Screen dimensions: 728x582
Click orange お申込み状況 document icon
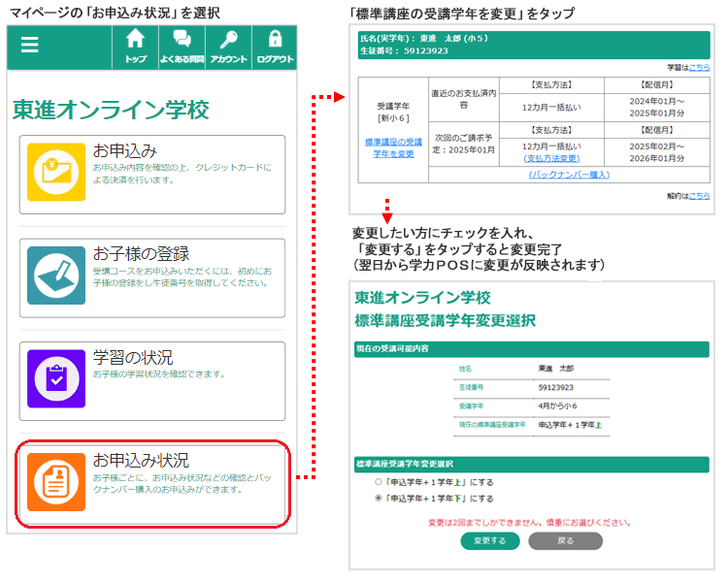click(x=56, y=482)
